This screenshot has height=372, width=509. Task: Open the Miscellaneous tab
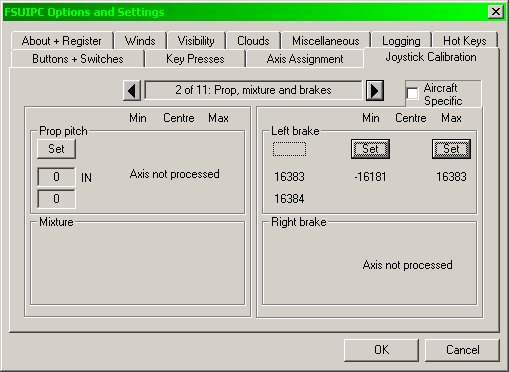326,41
